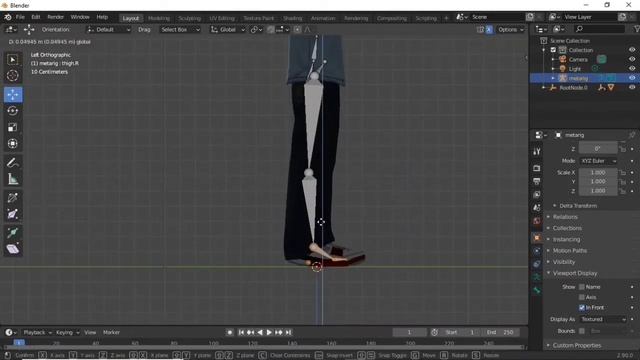Hide the Collection in viewport

[632, 50]
